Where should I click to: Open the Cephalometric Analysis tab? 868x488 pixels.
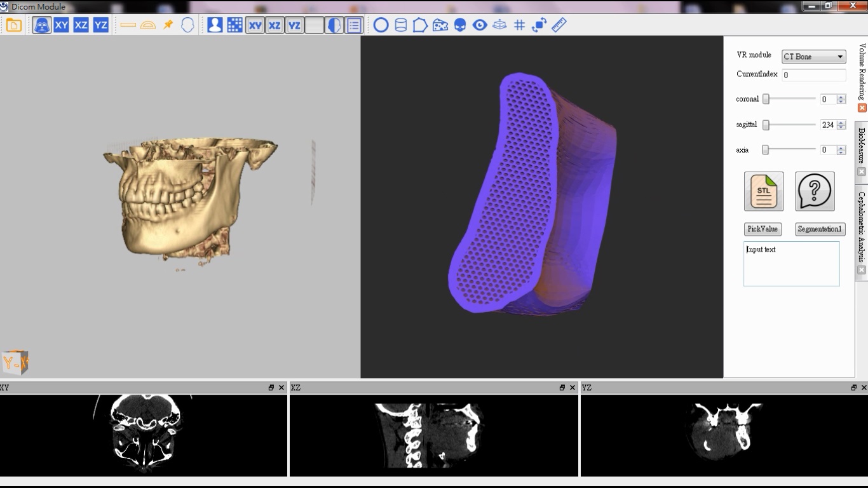(x=862, y=226)
